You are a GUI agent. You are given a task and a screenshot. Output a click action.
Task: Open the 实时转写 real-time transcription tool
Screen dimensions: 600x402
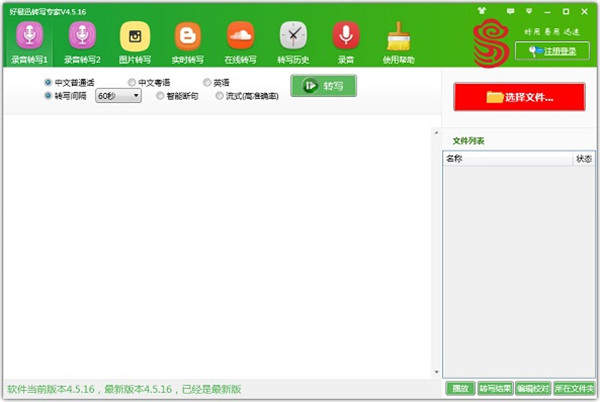tap(188, 43)
